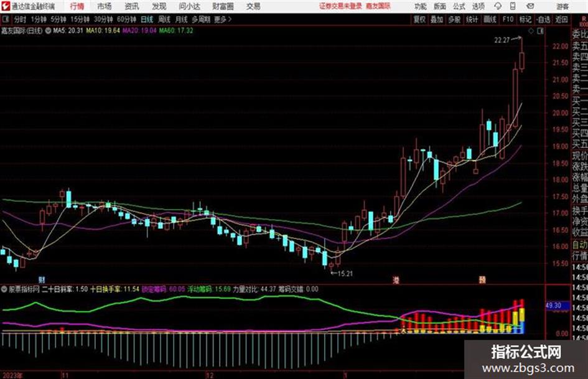Click the 返回 back button
This screenshot has height=379, width=588.
561,19
